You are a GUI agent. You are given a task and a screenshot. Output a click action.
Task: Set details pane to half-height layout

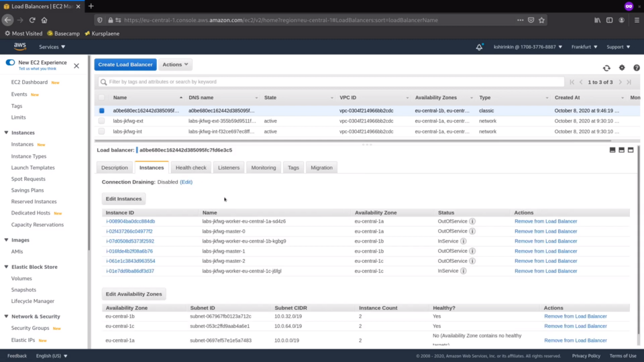coord(621,150)
